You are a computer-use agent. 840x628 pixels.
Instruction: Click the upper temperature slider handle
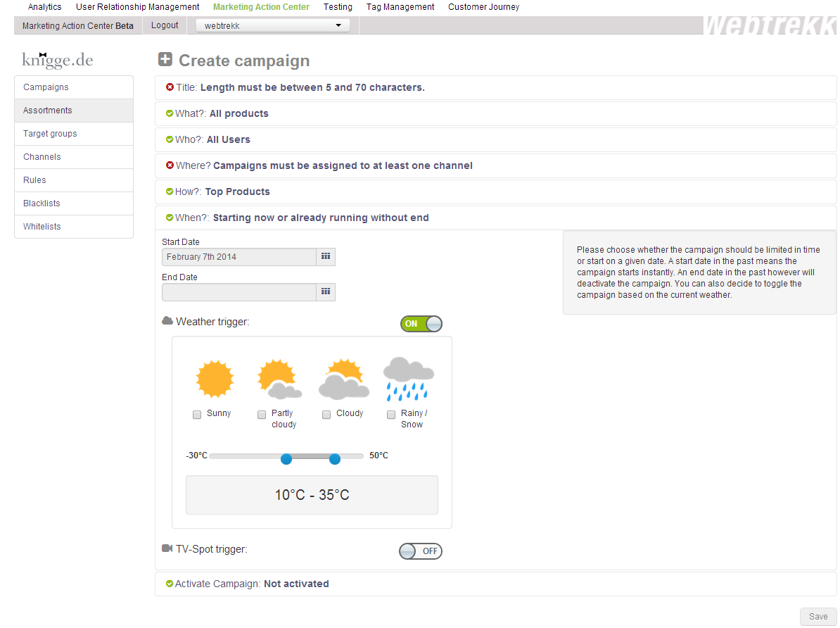pyautogui.click(x=335, y=459)
